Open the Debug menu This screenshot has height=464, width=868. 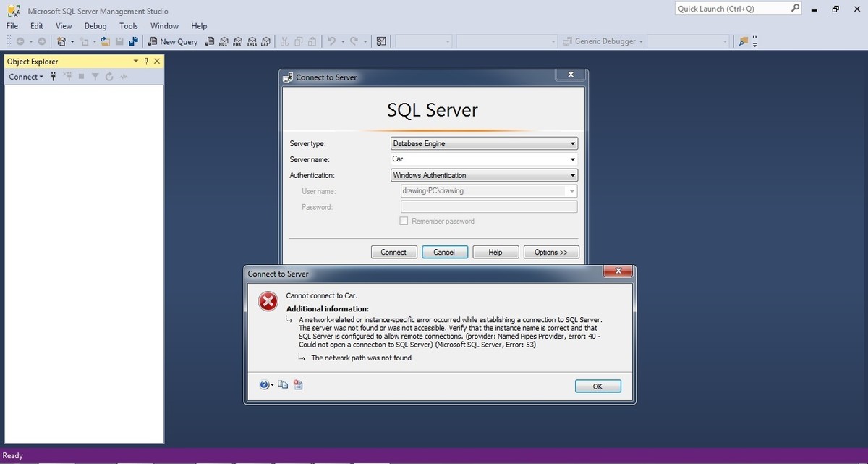(x=95, y=26)
